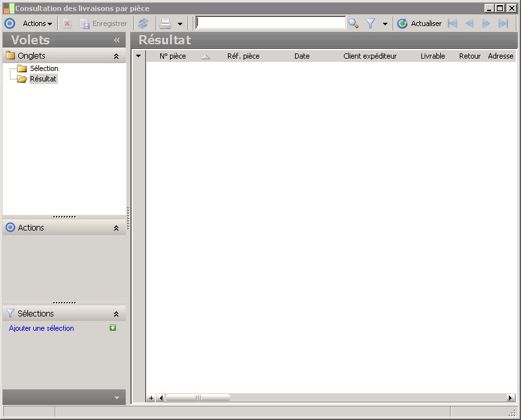
Task: Collapse the Volets pane with the double chevron
Action: click(x=117, y=40)
